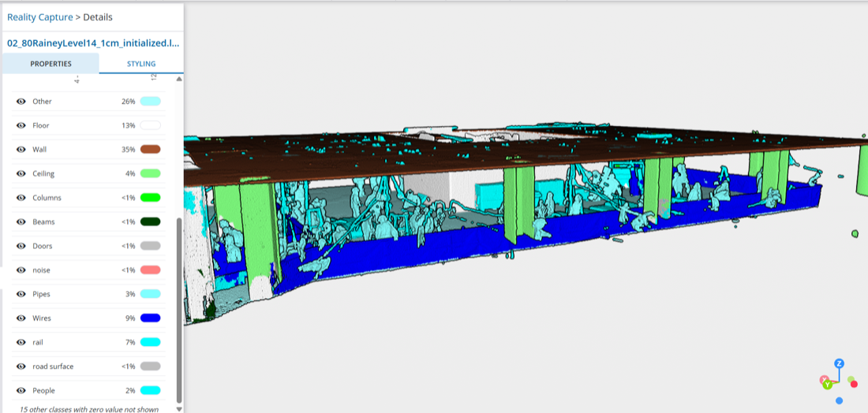
Task: Open the Columns class bright green swatch
Action: (151, 197)
